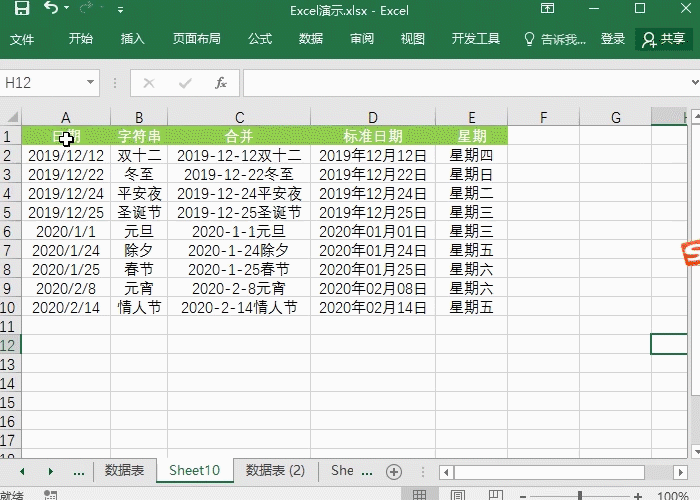Screen dimensions: 700x500
Task: Select cell 2020年02月08日
Action: click(373, 288)
